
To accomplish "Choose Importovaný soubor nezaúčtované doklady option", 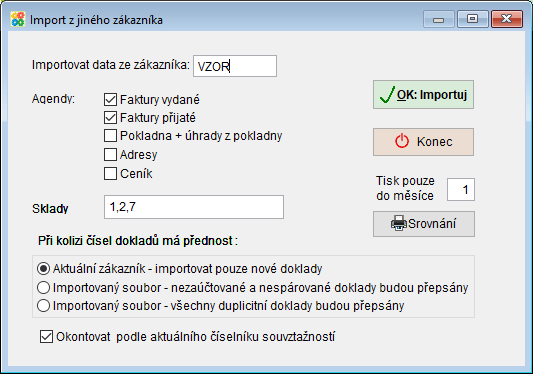I will click(43, 288).
